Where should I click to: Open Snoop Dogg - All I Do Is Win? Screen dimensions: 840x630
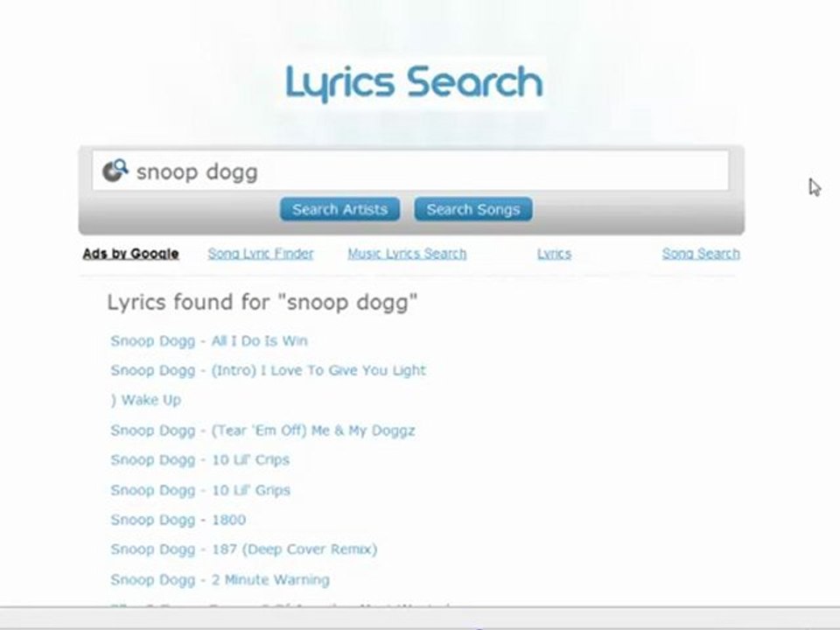tap(209, 340)
